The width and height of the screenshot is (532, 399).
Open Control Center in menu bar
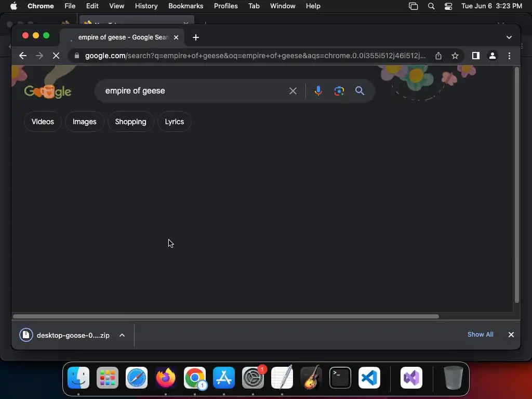(448, 6)
